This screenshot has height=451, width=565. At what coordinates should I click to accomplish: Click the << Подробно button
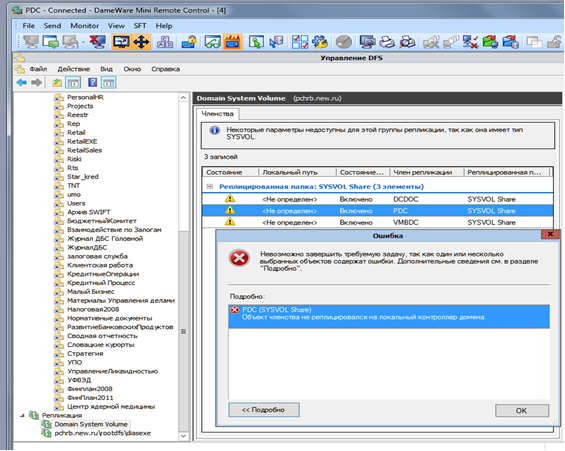pyautogui.click(x=264, y=410)
